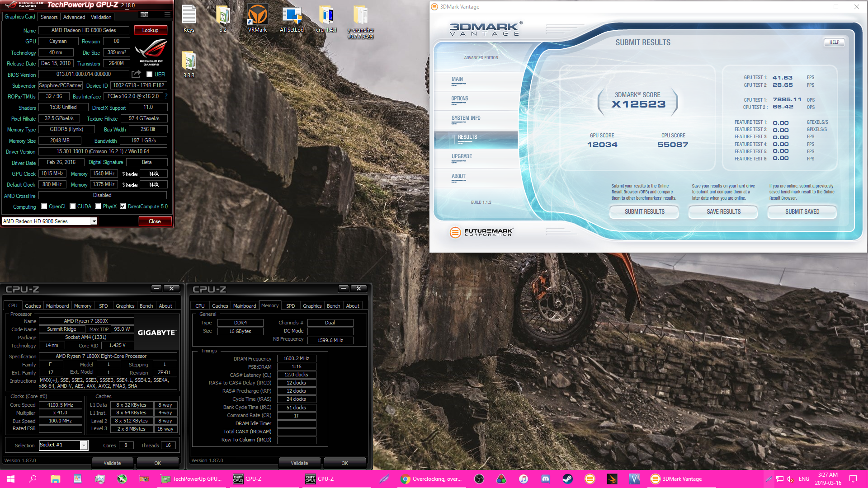Viewport: 868px width, 488px height.
Task: Open the y-cruncher v0.7.7.9499 folder
Action: (x=360, y=22)
